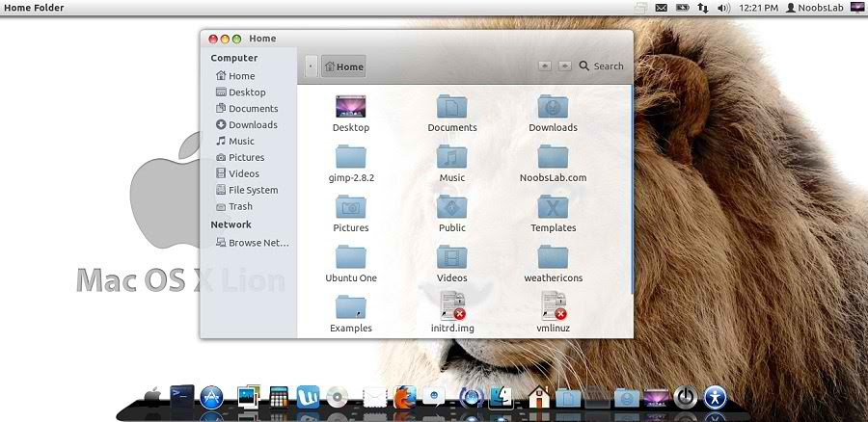The image size is (868, 422).
Task: Open the Ubuntu One folder
Action: pos(350,258)
